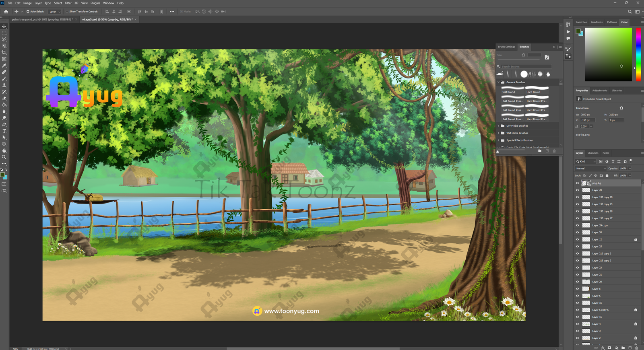Select the Eyedropper tool
The height and width of the screenshot is (350, 644).
tap(4, 66)
